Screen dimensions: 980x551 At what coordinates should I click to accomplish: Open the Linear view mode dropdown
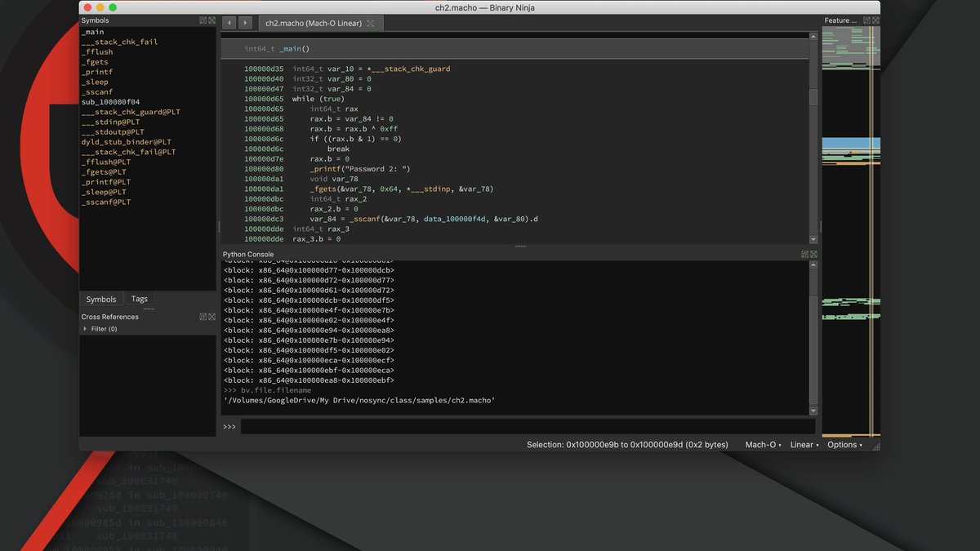click(x=804, y=445)
